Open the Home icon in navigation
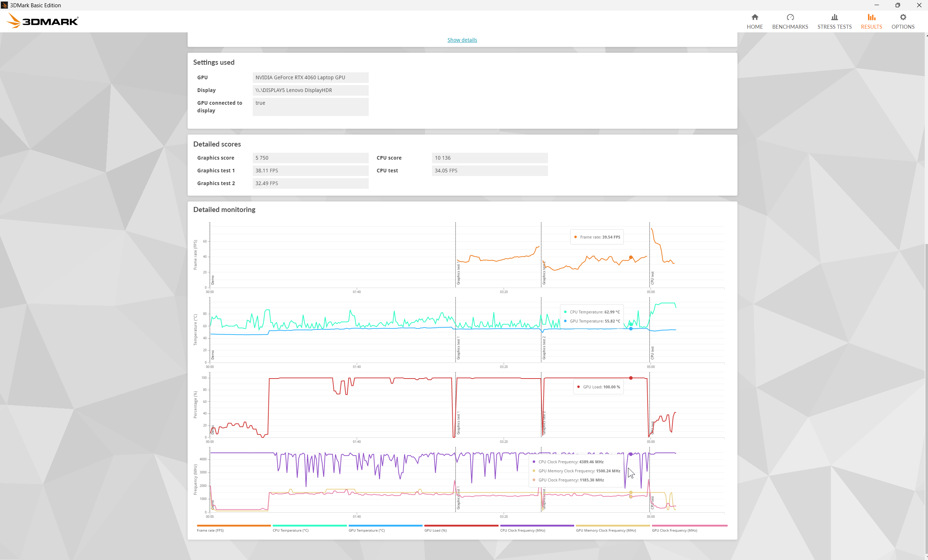Screen dimensions: 928x560 coord(755,17)
